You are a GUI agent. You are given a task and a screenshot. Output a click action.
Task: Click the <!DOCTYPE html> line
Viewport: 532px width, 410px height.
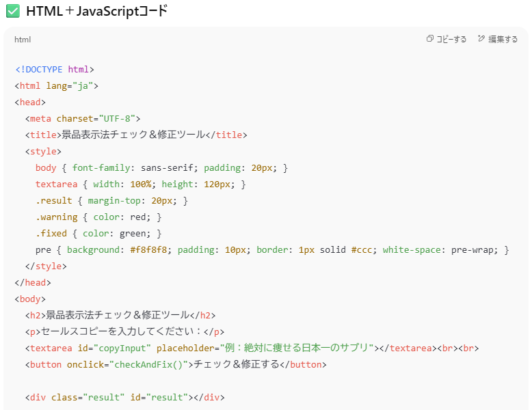pyautogui.click(x=55, y=70)
